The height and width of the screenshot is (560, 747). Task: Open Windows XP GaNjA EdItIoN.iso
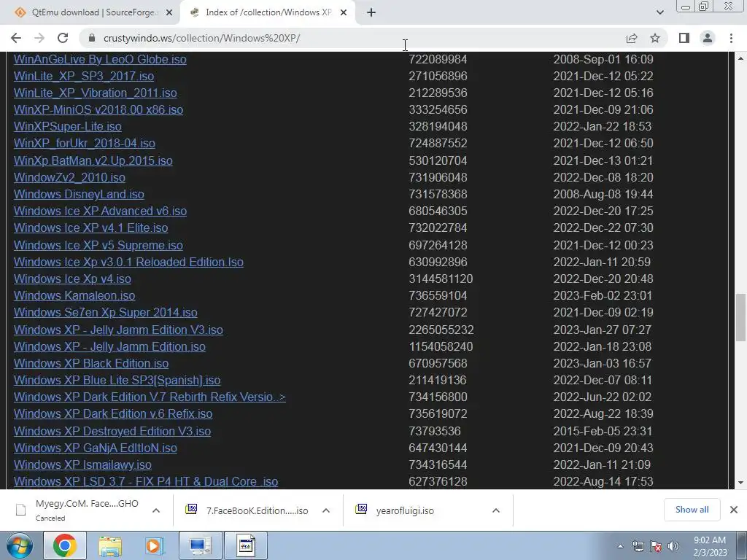coord(96,448)
